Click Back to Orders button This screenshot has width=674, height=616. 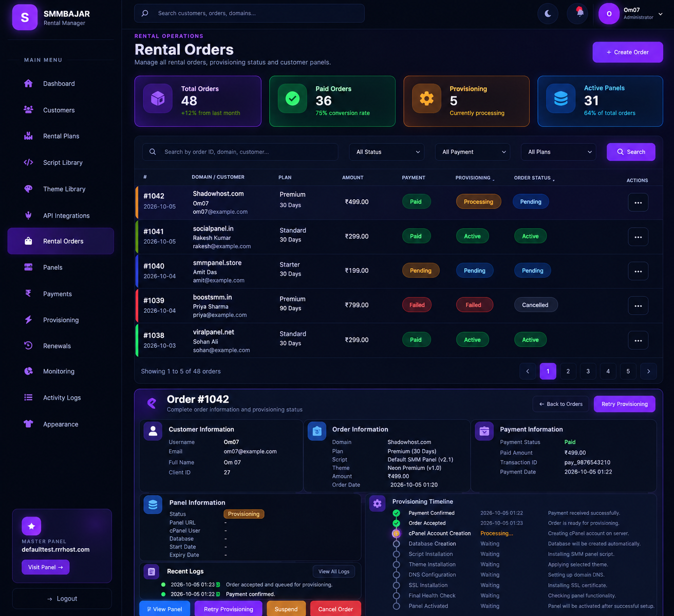point(561,404)
